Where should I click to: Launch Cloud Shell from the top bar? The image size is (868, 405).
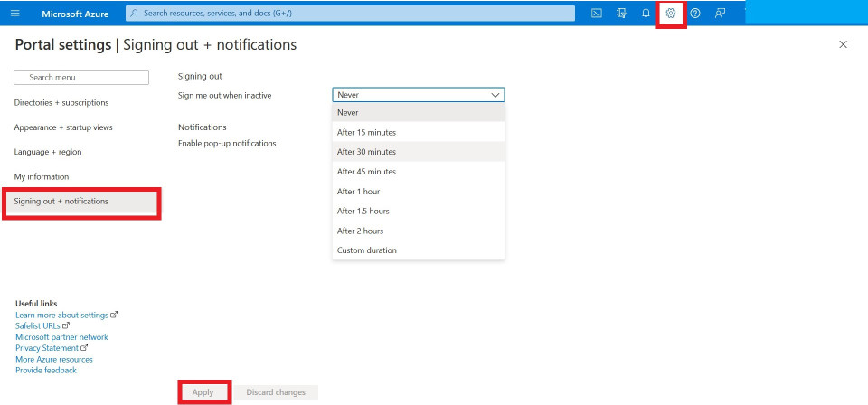[x=597, y=14]
